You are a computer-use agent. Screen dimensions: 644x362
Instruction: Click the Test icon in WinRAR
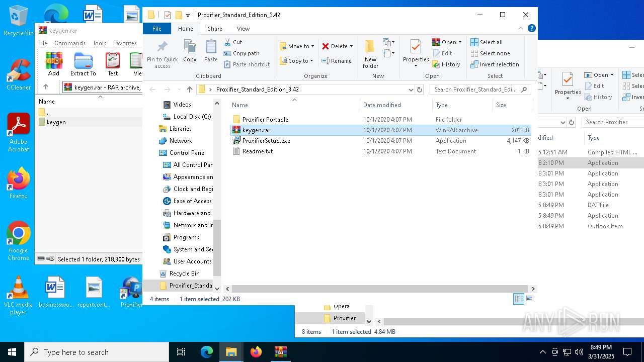tap(113, 64)
